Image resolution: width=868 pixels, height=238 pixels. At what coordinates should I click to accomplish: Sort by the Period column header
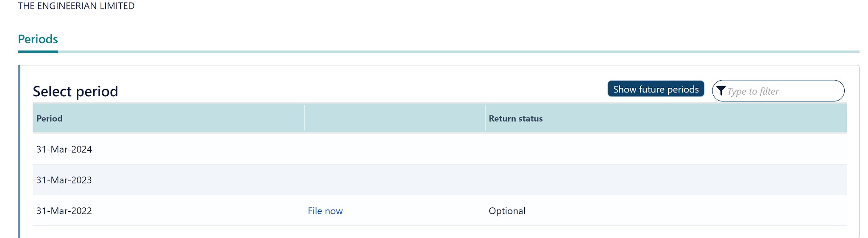click(50, 119)
